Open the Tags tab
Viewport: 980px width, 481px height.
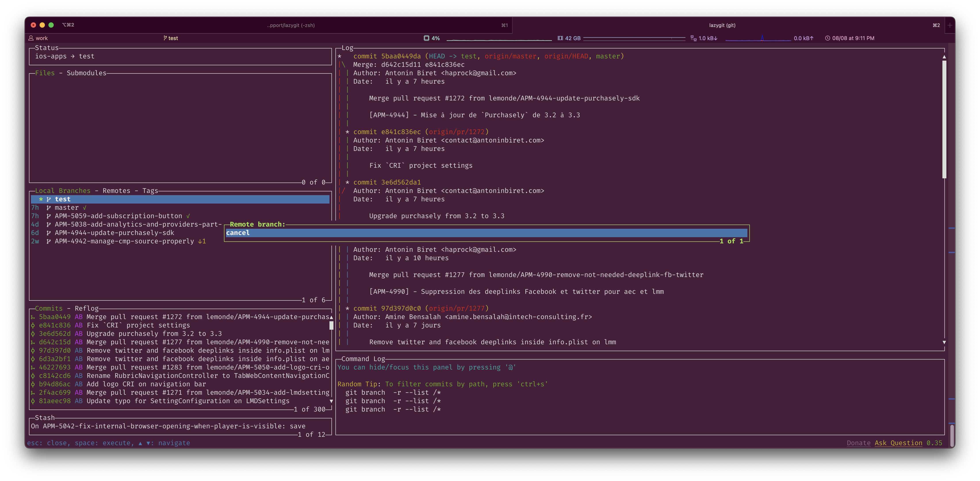pos(150,191)
